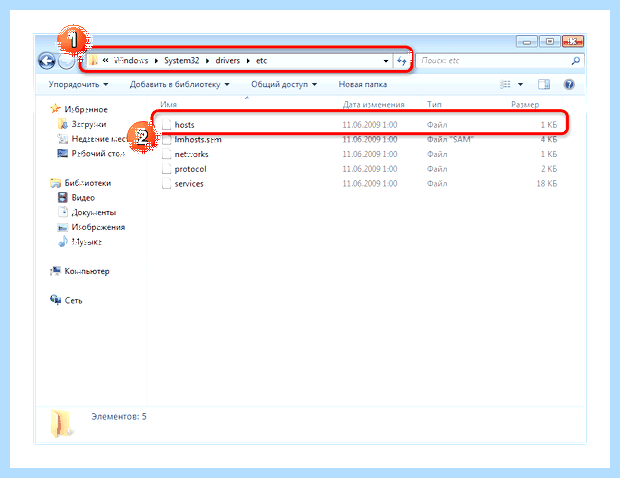Screen dimensions: 620x478
Task: Click the Музыка note icon
Action: pos(63,241)
